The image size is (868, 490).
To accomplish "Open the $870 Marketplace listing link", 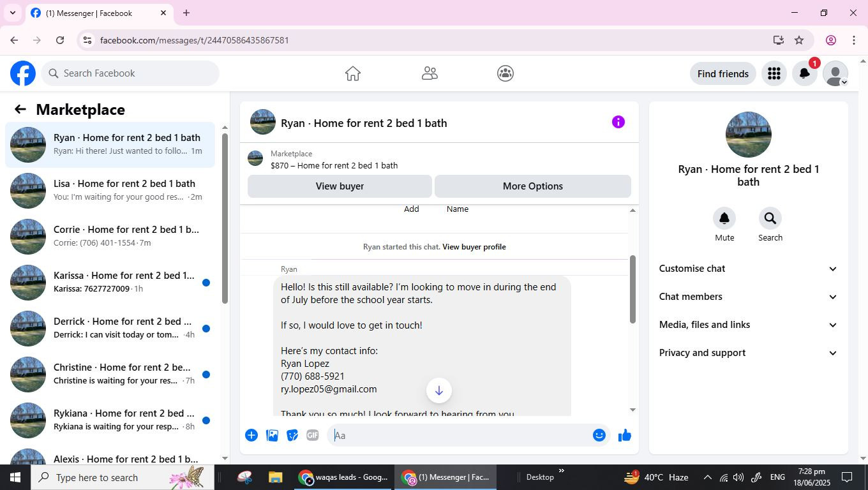I will (334, 165).
